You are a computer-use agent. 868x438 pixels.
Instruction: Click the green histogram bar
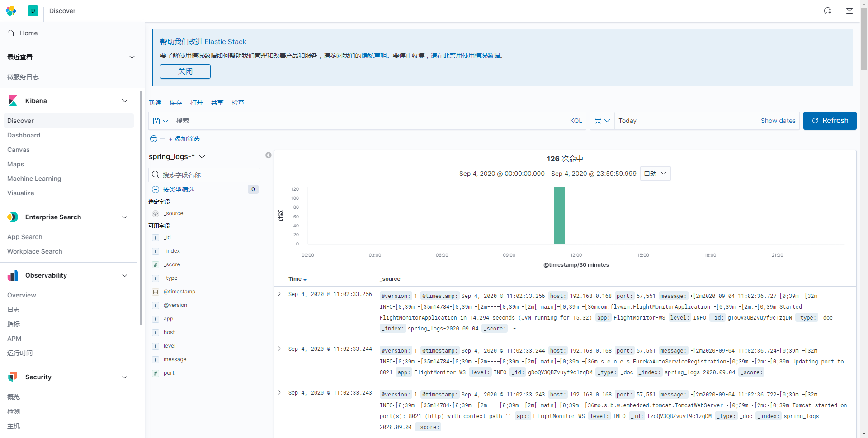pos(559,216)
